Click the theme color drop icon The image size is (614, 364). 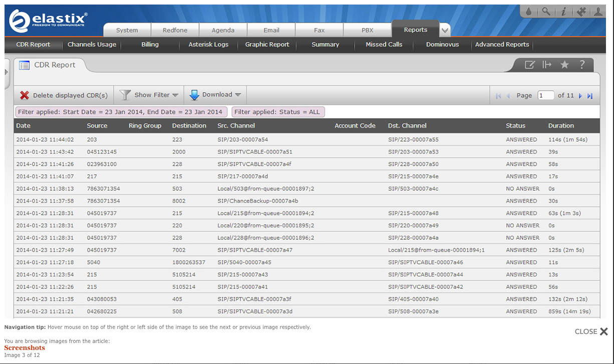click(x=528, y=12)
